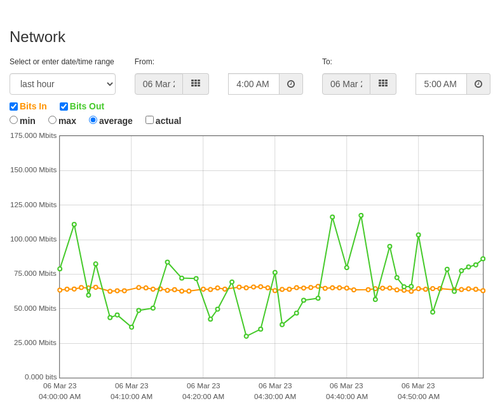Open the From date calendar picker icon
The height and width of the screenshot is (403, 500).
(196, 84)
